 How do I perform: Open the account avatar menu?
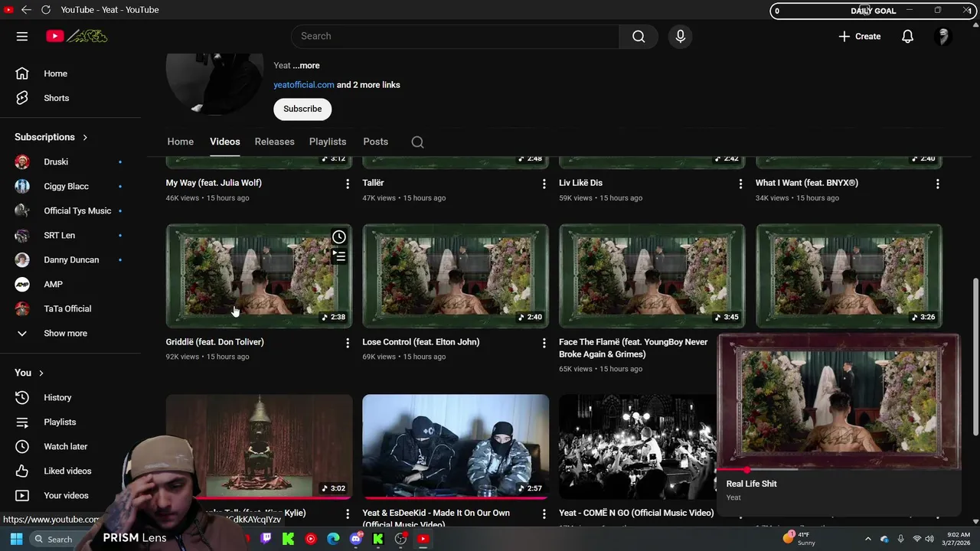pos(943,36)
